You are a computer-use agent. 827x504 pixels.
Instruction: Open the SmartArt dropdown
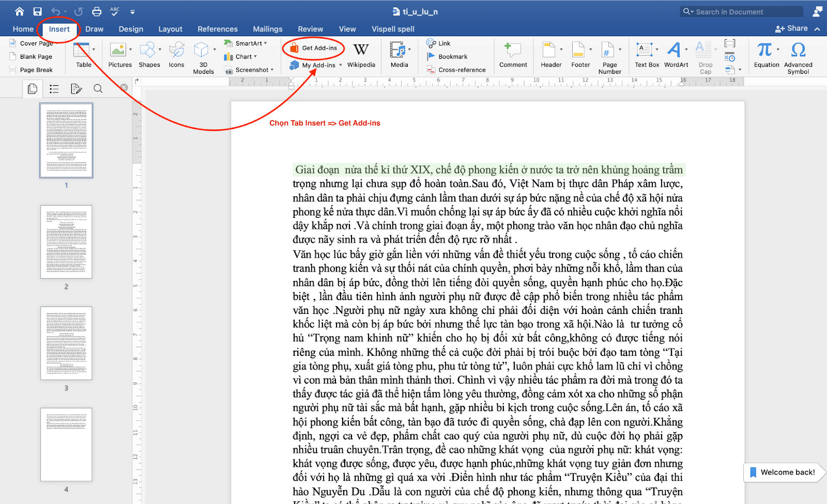tap(246, 43)
